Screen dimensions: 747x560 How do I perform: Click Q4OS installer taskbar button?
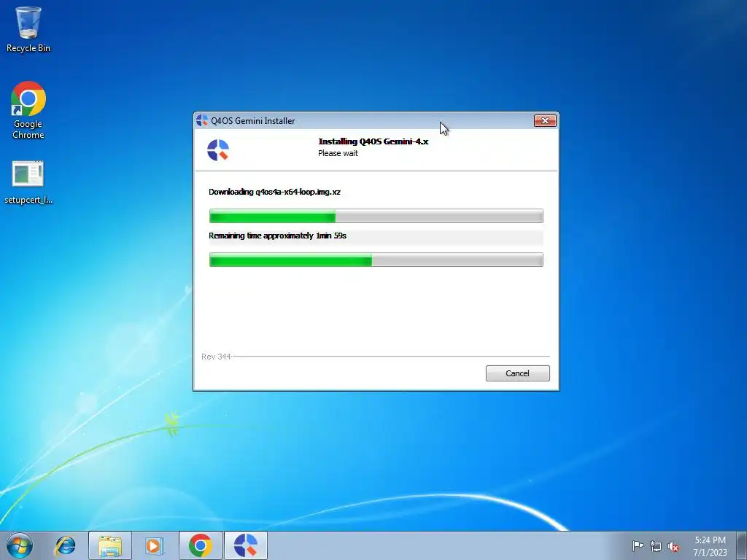click(246, 545)
